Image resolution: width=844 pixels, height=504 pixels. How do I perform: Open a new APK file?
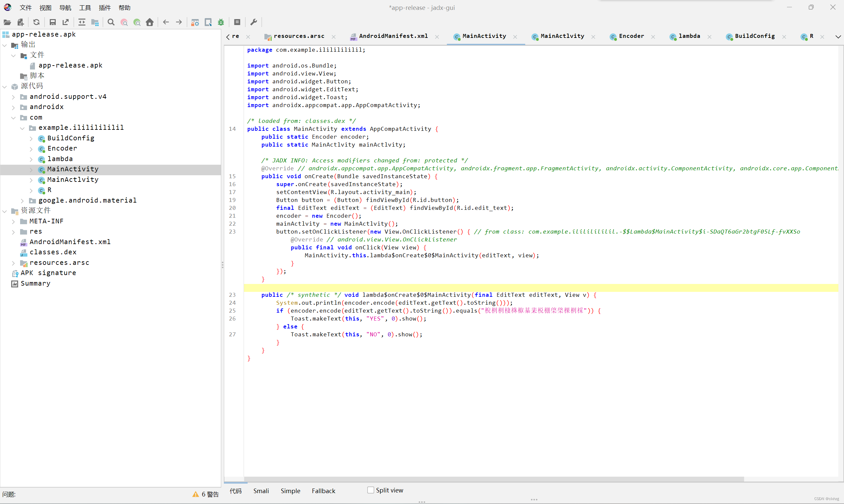[x=7, y=22]
